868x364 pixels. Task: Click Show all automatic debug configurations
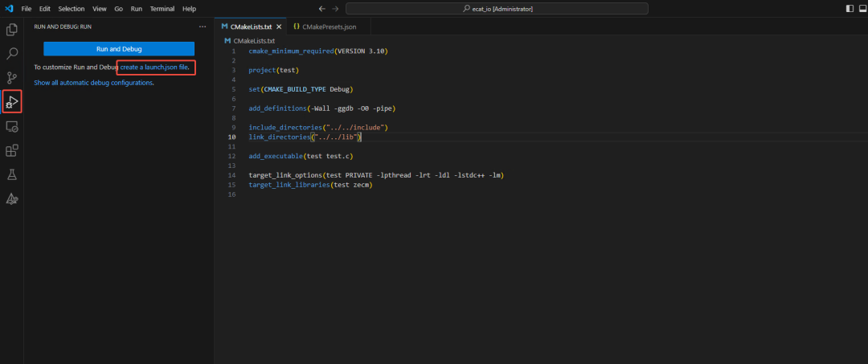[93, 83]
